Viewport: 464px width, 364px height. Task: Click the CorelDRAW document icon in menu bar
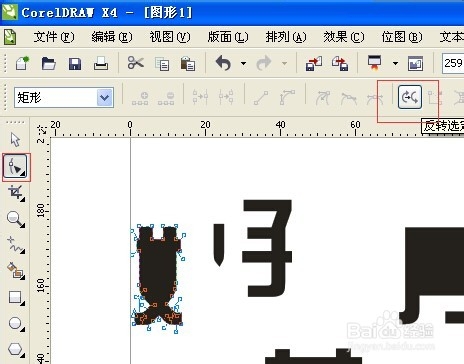point(10,37)
